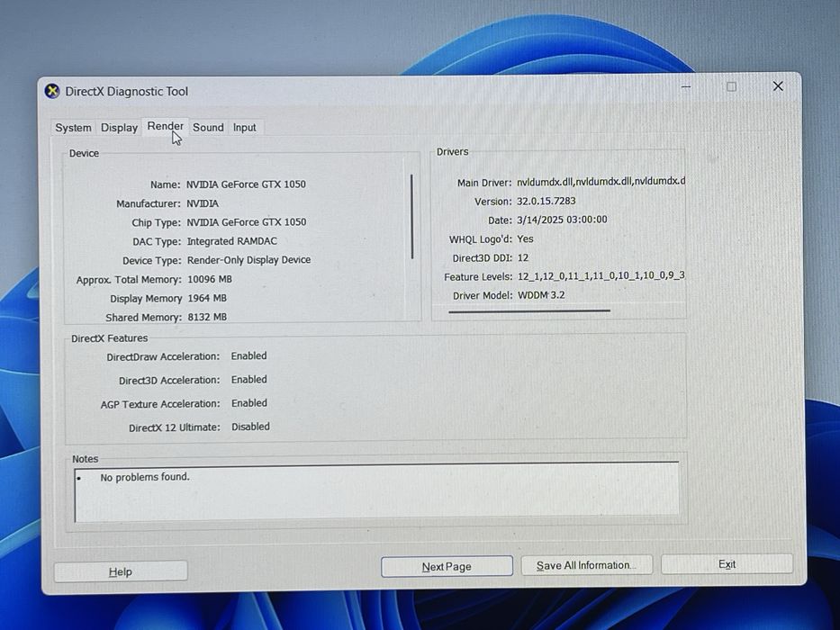Click the DirectX Features group label
This screenshot has height=630, width=840.
109,338
